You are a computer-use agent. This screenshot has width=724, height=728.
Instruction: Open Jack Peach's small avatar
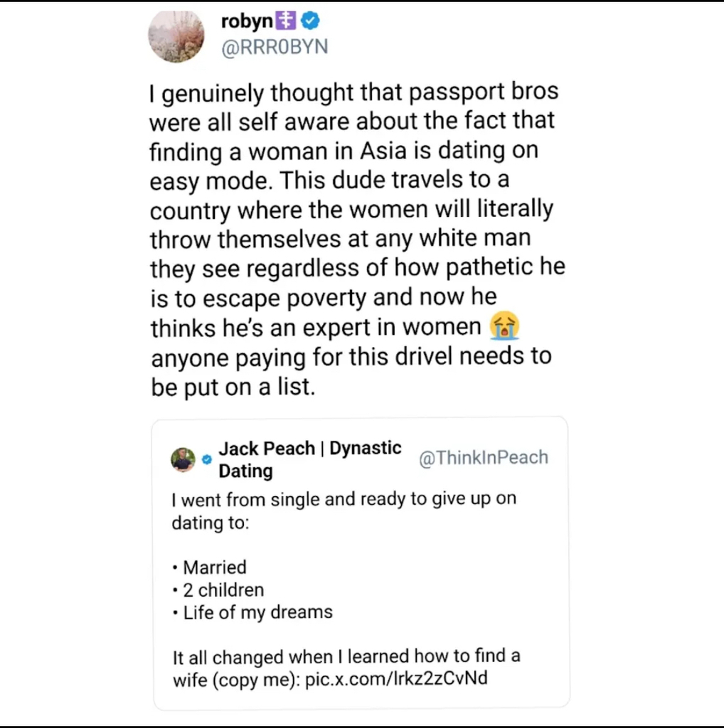(x=183, y=459)
